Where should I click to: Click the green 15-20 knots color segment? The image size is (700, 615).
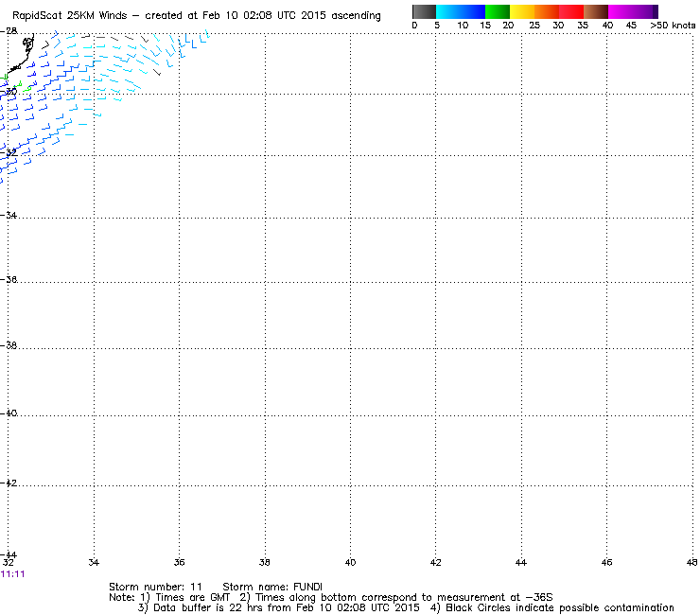(498, 11)
